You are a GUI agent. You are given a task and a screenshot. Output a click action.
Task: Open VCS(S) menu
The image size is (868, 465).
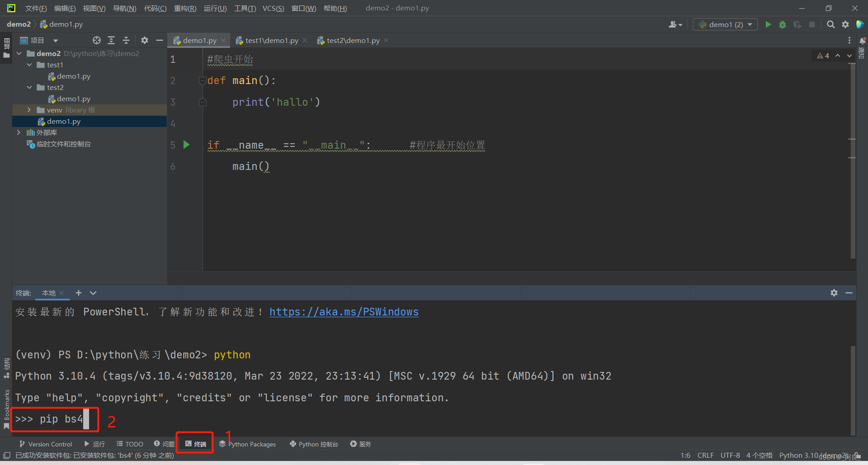pos(274,8)
